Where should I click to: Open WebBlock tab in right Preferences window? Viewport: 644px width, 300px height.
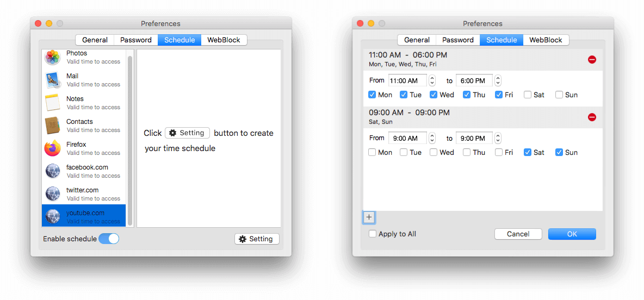pos(546,40)
